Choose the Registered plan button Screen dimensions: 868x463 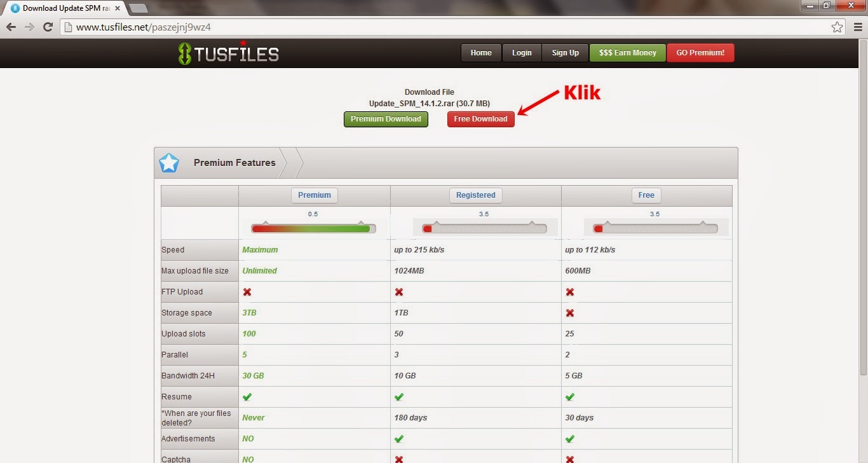point(475,195)
